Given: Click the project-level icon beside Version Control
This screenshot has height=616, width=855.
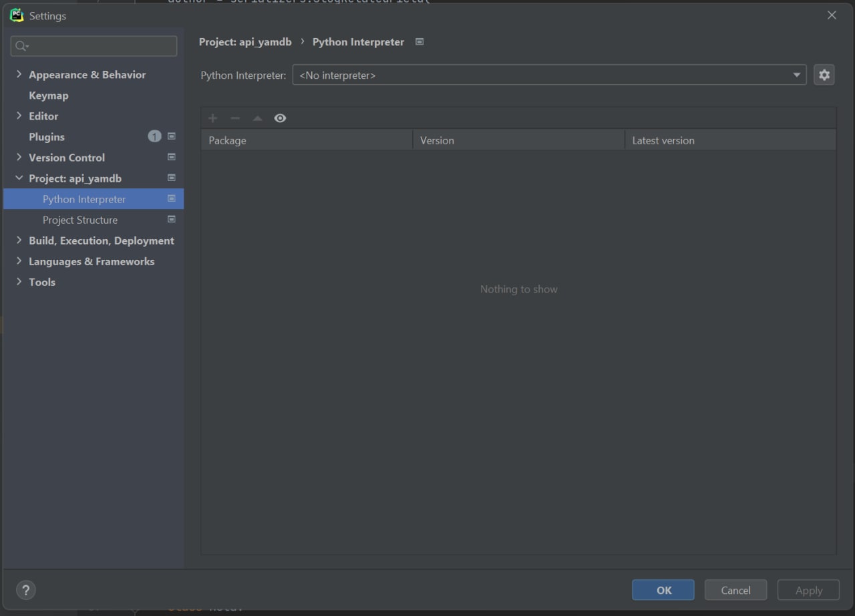Looking at the screenshot, I should pos(172,157).
